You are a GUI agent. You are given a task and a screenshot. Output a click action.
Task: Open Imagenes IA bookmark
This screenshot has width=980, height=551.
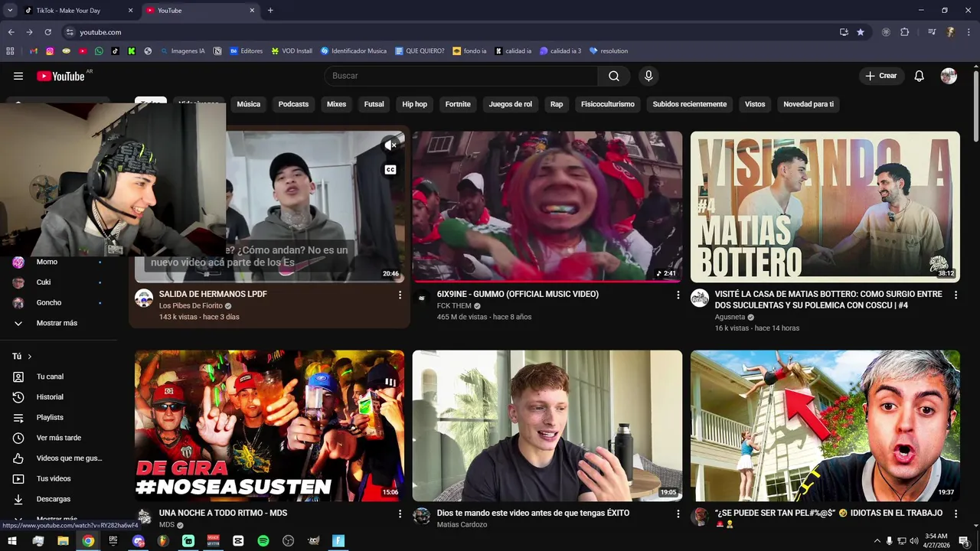[x=181, y=51]
